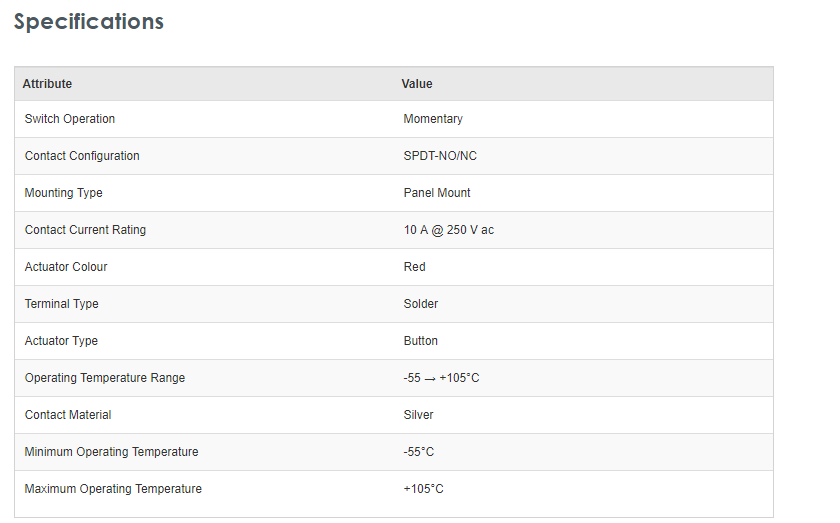Click the SPDT-NO/NC value text
Viewport: 840px width, 523px height.
pos(440,156)
